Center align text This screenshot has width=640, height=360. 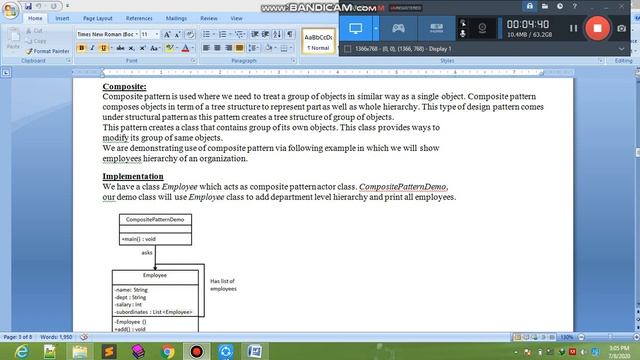pyautogui.click(x=217, y=48)
